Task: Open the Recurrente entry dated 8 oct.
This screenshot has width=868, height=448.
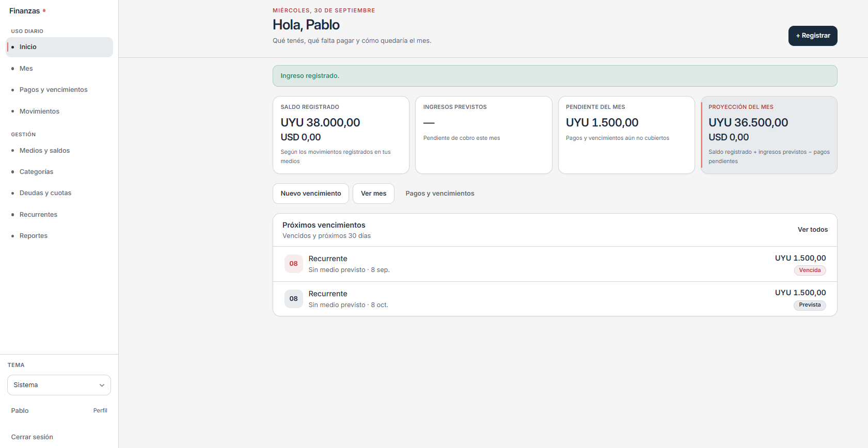Action: click(x=555, y=299)
